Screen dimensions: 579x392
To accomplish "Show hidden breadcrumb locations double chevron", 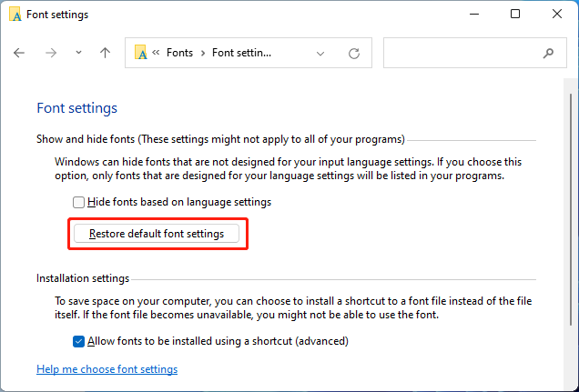I will (156, 53).
